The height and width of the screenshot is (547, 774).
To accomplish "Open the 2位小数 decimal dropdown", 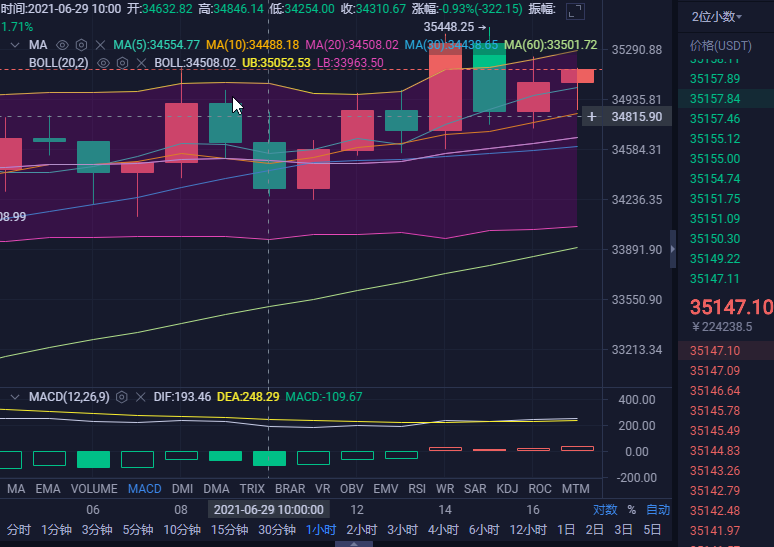I will 716,17.
